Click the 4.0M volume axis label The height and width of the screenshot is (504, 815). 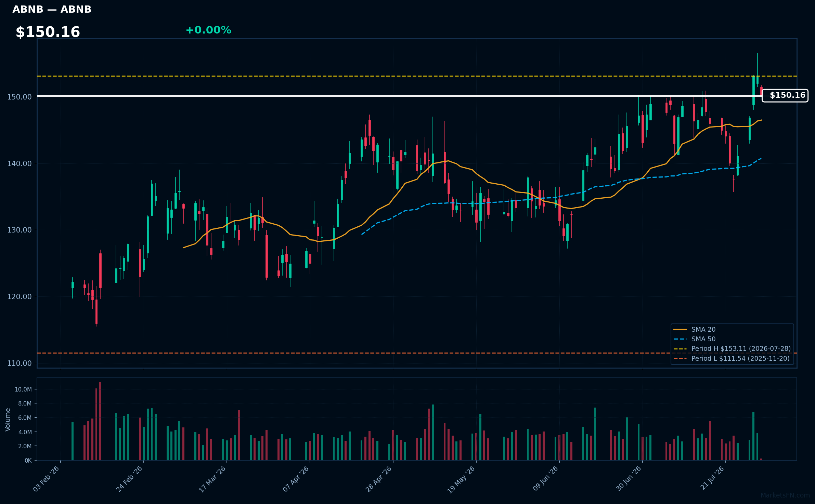[x=25, y=432]
